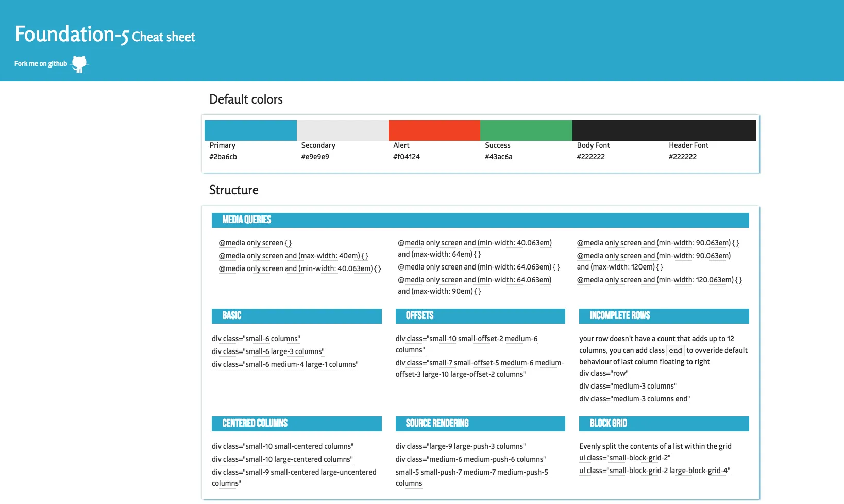Click the Source Rendering section header
Screen dimensions: 844x504
coord(480,424)
